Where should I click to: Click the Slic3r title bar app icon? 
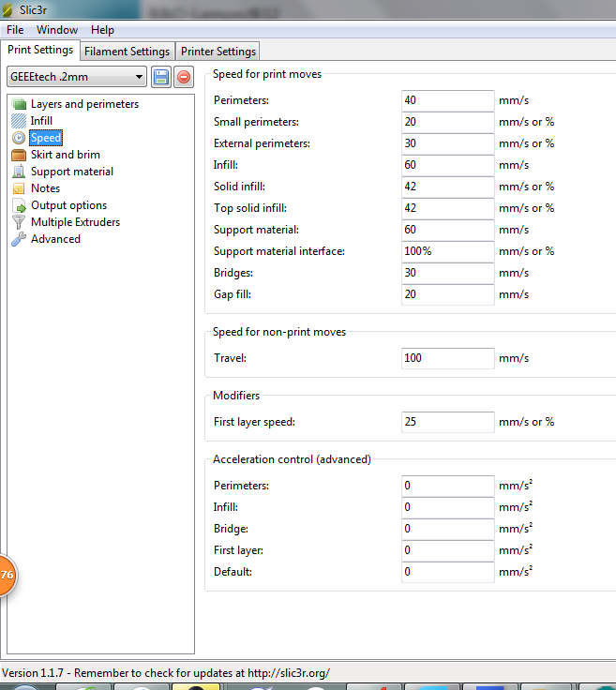(x=8, y=9)
